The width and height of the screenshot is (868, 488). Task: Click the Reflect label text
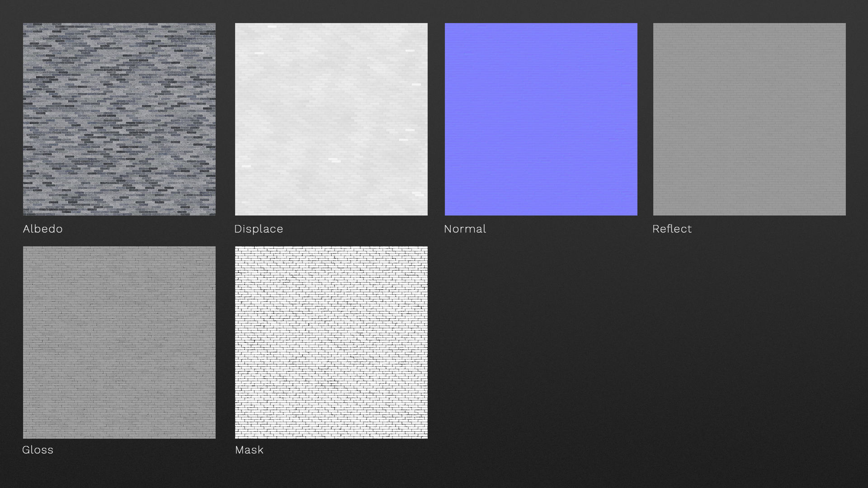(x=672, y=229)
